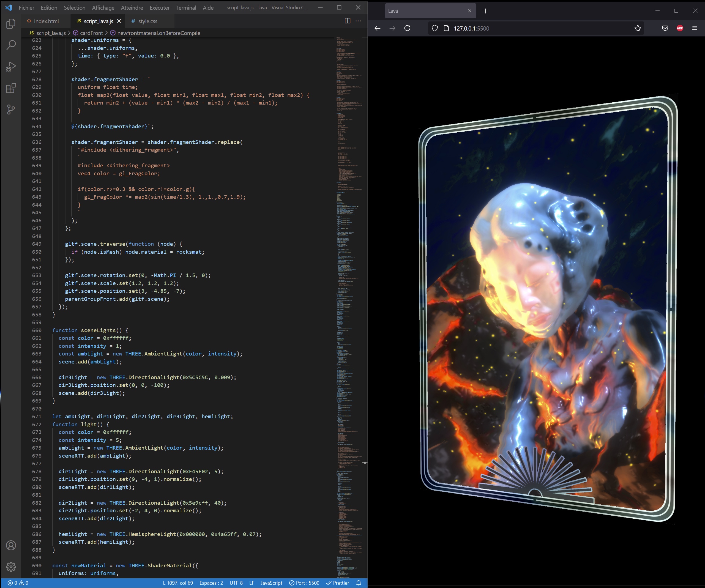Switch to the style.css tab
Image resolution: width=705 pixels, height=588 pixels.
[x=147, y=21]
